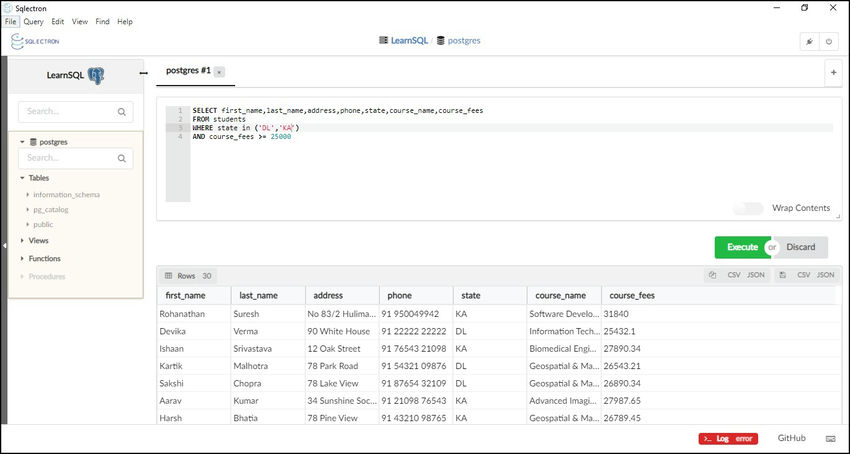The width and height of the screenshot is (850, 454).
Task: Click the sidebar collapse arrow handle
Action: point(4,244)
